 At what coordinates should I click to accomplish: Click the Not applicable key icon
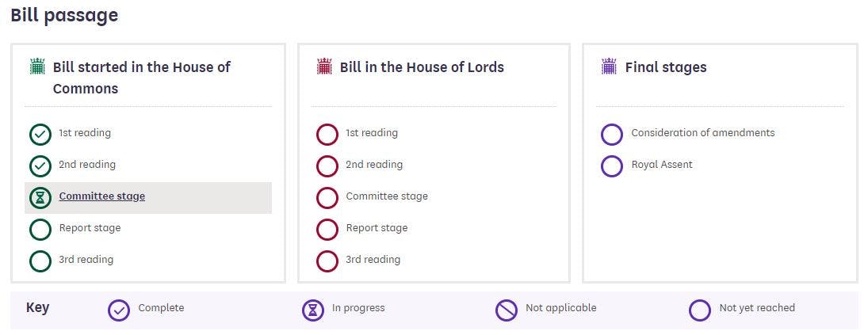pyautogui.click(x=507, y=310)
